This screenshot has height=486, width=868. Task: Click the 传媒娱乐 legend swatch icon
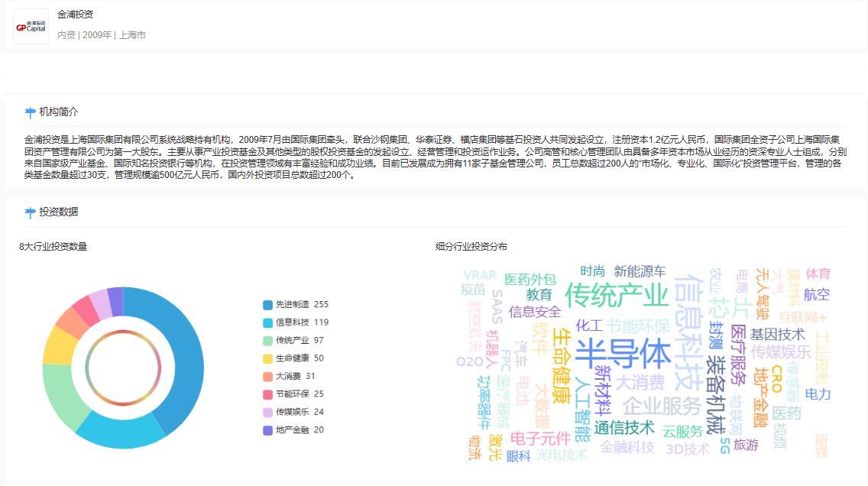pyautogui.click(x=267, y=412)
